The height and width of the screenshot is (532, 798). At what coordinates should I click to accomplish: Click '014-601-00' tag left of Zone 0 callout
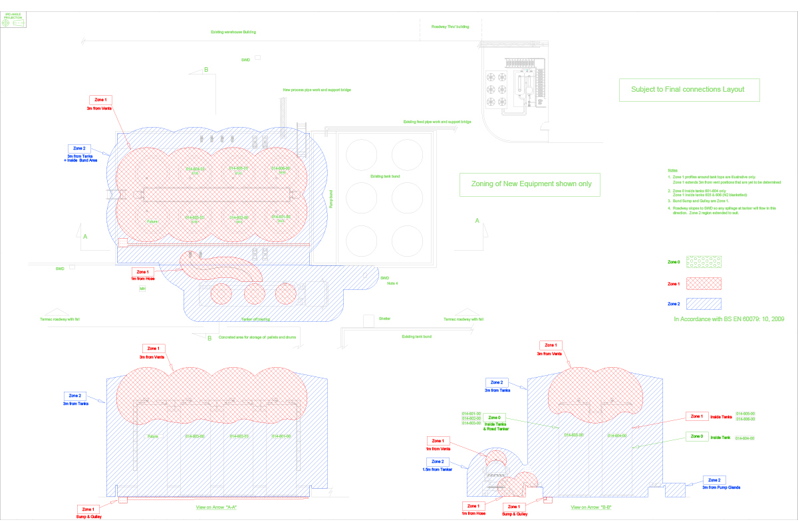pos(471,414)
